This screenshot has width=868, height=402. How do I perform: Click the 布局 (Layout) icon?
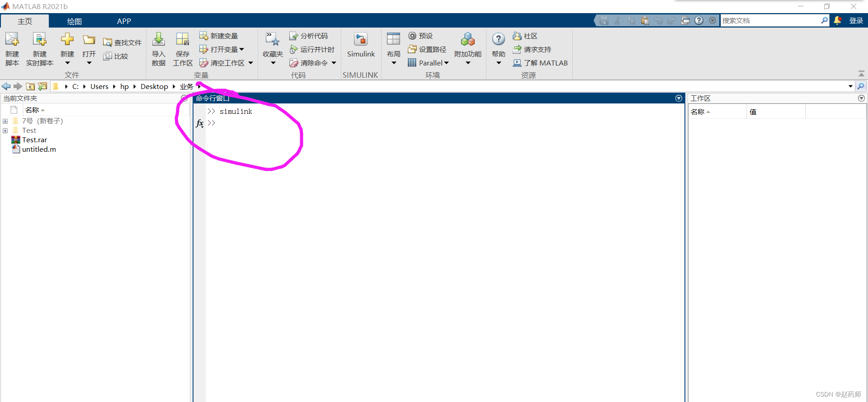(393, 39)
